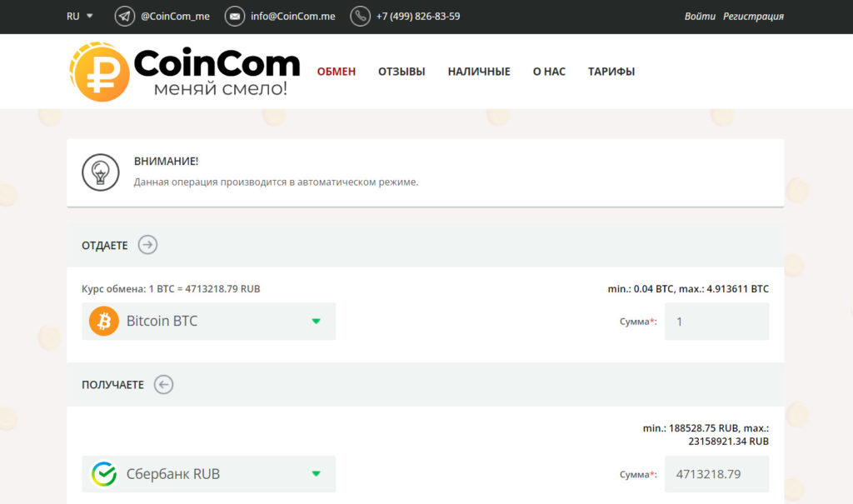Click the Войти login link
Screen dimensions: 853x504
pyautogui.click(x=700, y=17)
